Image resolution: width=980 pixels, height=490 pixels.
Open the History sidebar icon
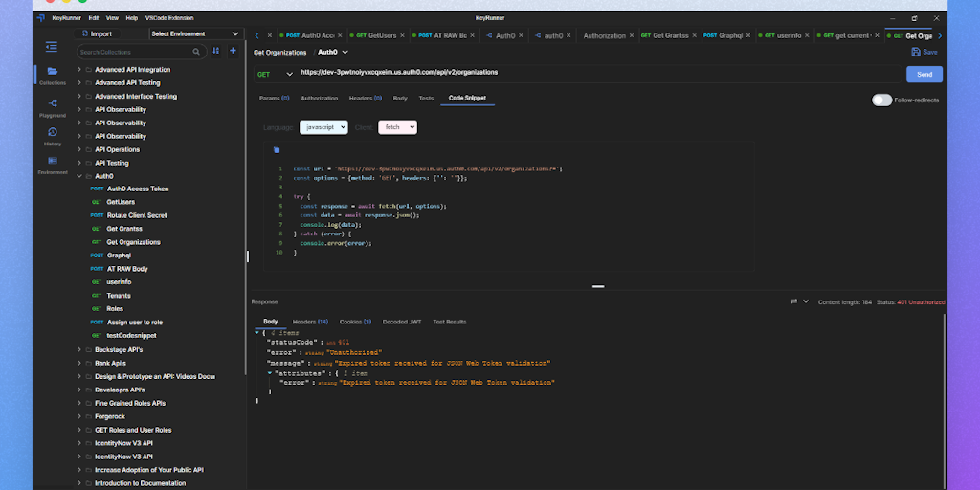pos(52,132)
